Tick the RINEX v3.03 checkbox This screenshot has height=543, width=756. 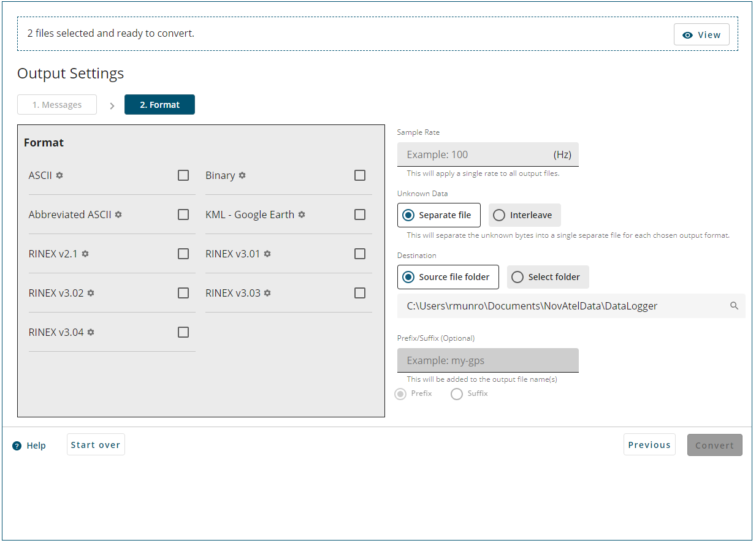(360, 293)
